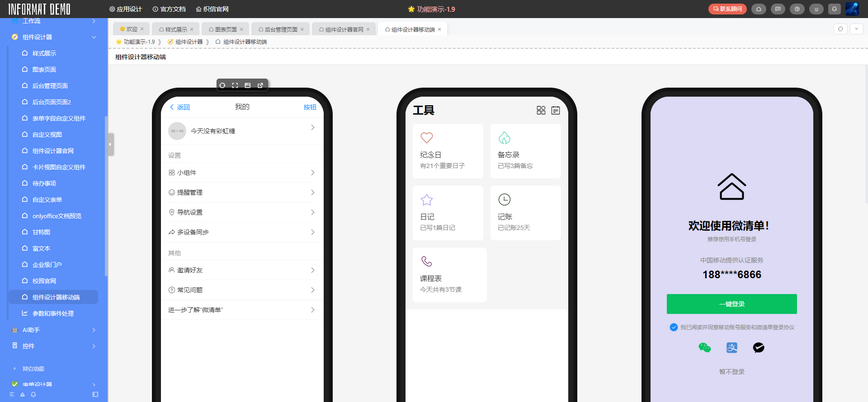
Task: Click the menu list icon at the sidebar bottom
Action: pos(12,394)
